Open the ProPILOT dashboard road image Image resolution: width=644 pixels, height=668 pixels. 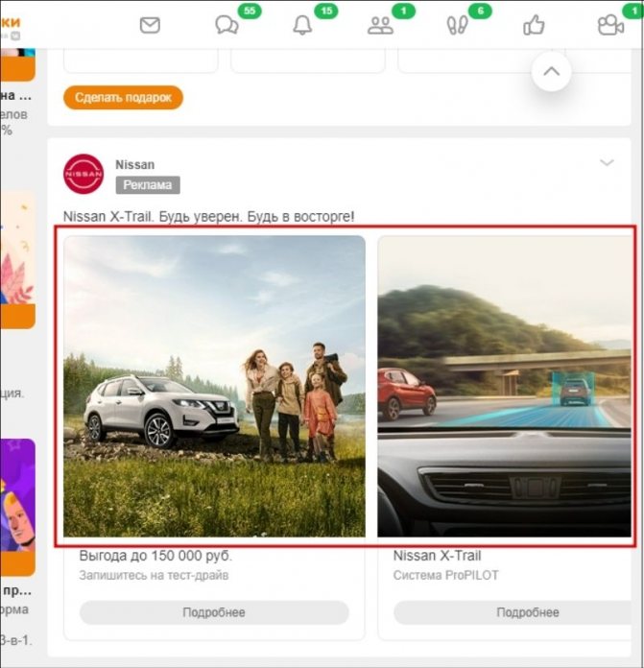point(504,386)
